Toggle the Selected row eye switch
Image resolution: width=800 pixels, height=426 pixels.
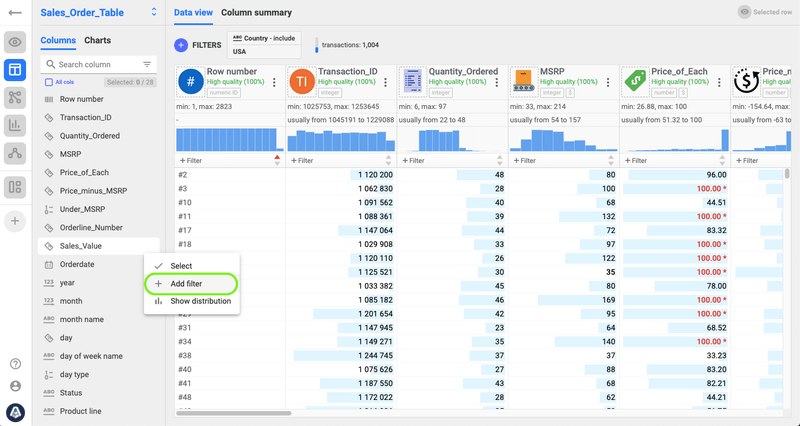point(744,12)
